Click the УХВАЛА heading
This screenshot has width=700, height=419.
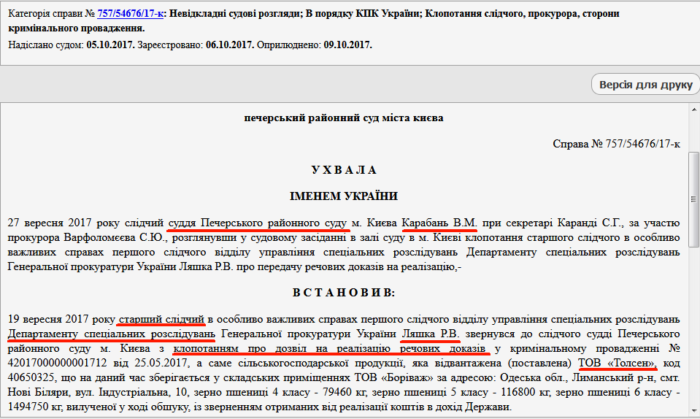click(x=345, y=169)
